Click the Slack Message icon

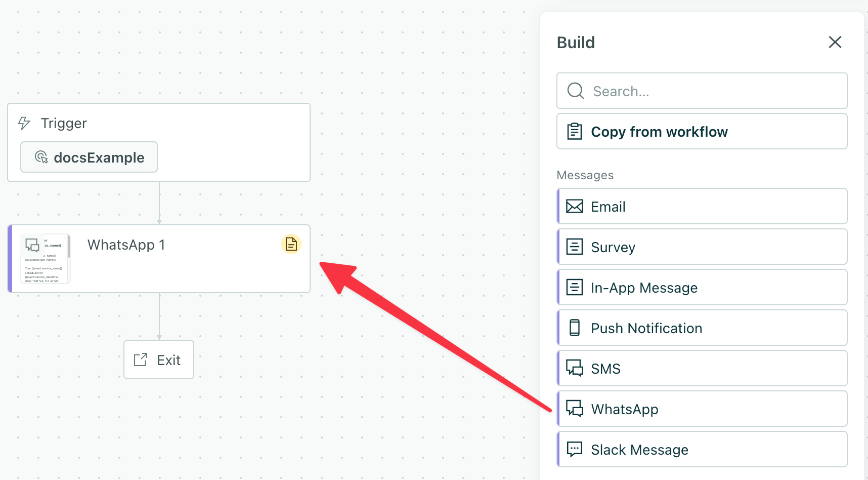[575, 449]
